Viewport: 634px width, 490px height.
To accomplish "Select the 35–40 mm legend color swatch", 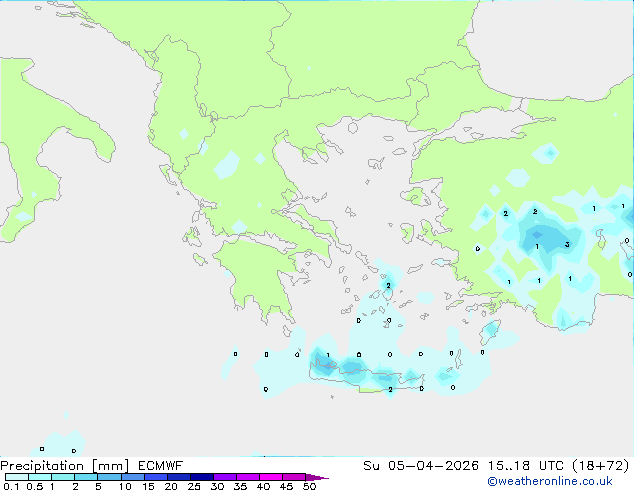I will 248,477.
